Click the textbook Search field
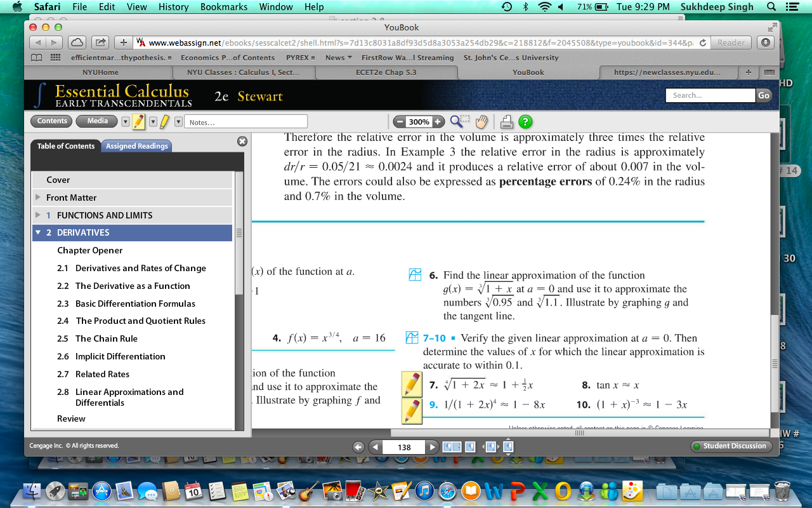 (710, 95)
